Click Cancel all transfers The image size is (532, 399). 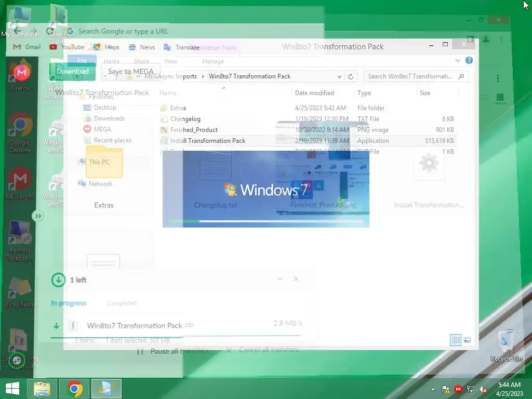coord(263,350)
